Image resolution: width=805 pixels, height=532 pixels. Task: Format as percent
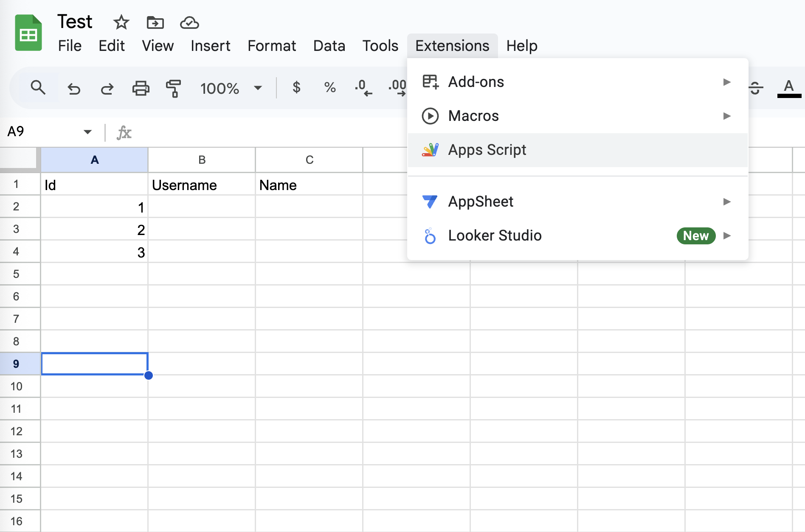coord(330,87)
